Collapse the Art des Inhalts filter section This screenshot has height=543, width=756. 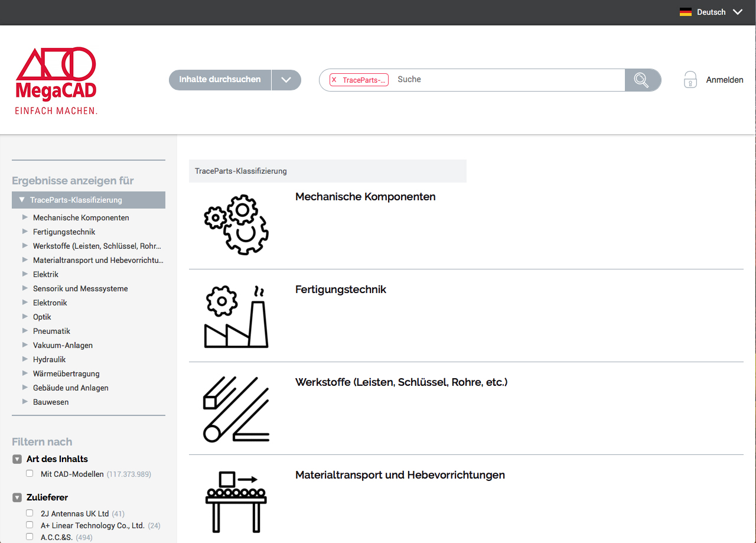[17, 459]
